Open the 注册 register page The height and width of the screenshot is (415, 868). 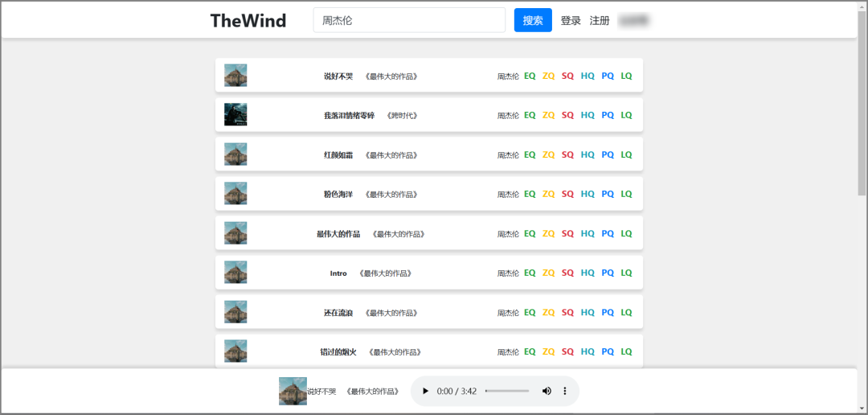click(x=600, y=21)
